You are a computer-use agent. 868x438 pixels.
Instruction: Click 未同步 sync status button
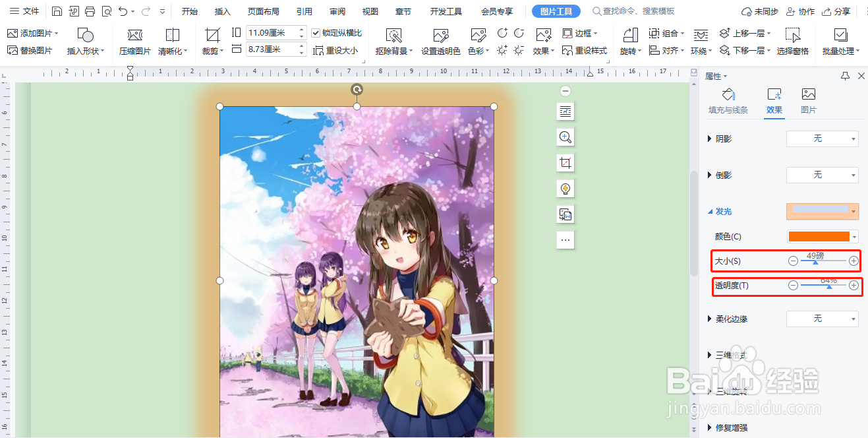click(760, 11)
